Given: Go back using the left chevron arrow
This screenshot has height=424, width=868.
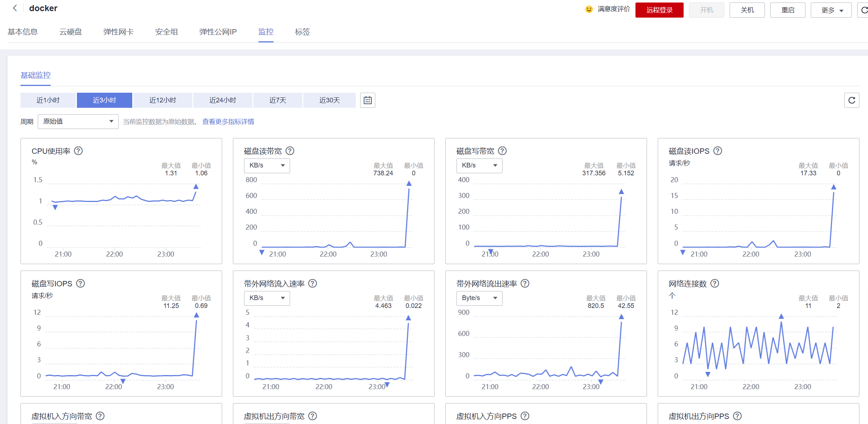Looking at the screenshot, I should 15,8.
